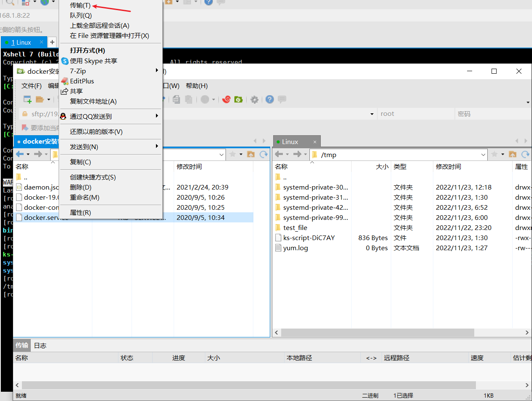The image size is (532, 401).
Task: Click the root username field
Action: click(x=416, y=114)
